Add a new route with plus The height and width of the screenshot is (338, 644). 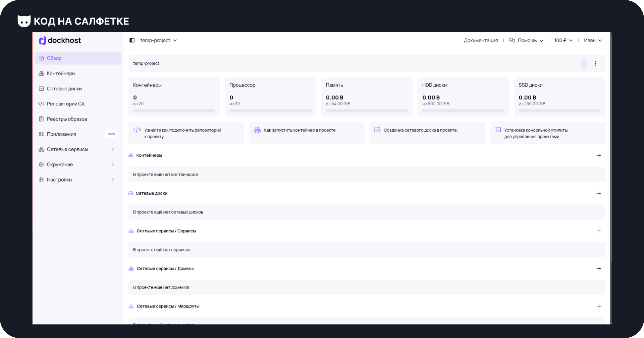click(599, 306)
